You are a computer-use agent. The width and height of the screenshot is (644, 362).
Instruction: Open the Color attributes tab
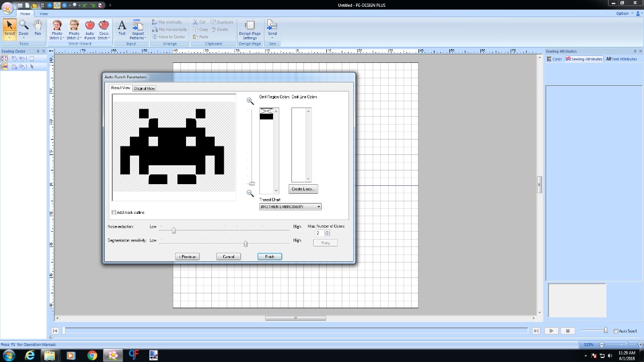(555, 59)
